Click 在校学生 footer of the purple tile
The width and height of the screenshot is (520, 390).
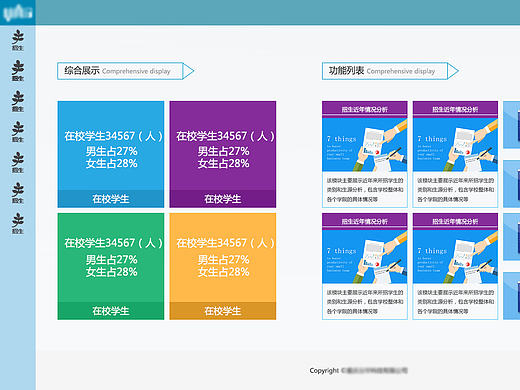point(223,199)
